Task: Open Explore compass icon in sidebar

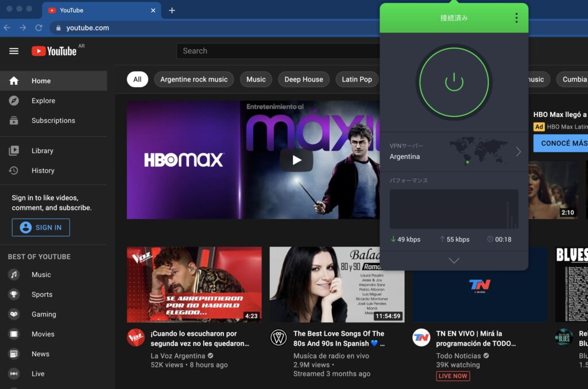Action: 14,100
